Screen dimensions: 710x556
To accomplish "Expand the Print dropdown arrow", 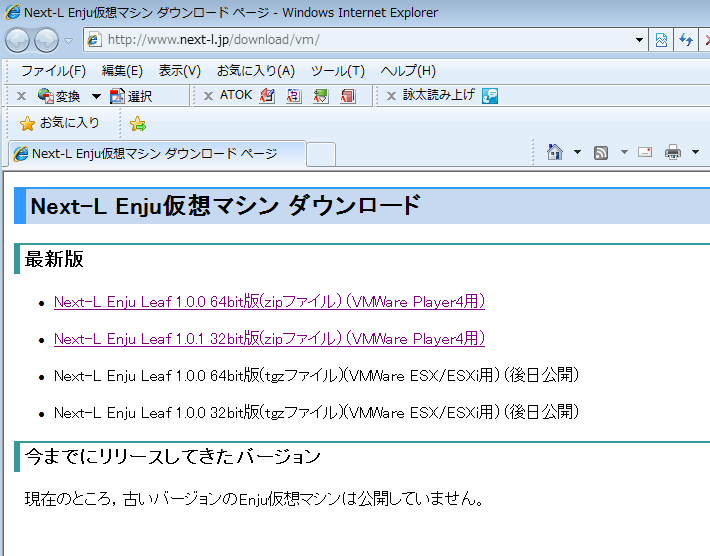I will [696, 152].
